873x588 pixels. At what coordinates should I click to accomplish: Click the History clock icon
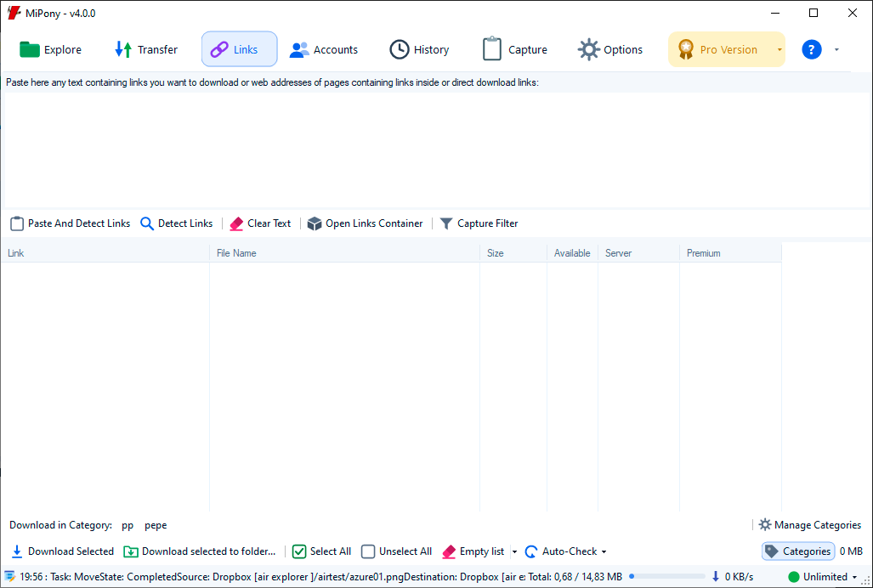[399, 49]
